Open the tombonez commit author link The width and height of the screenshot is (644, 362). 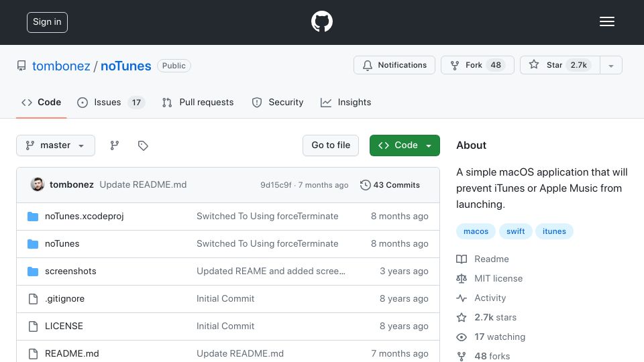72,185
